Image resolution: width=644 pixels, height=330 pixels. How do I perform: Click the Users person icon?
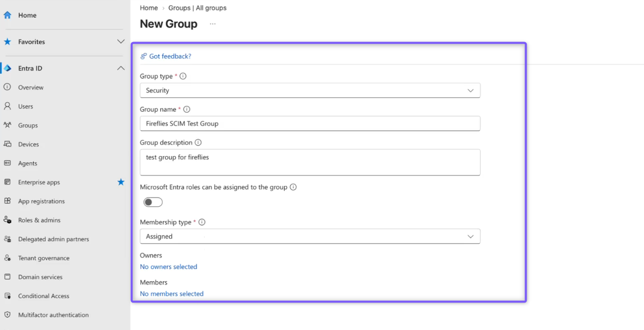(x=7, y=106)
